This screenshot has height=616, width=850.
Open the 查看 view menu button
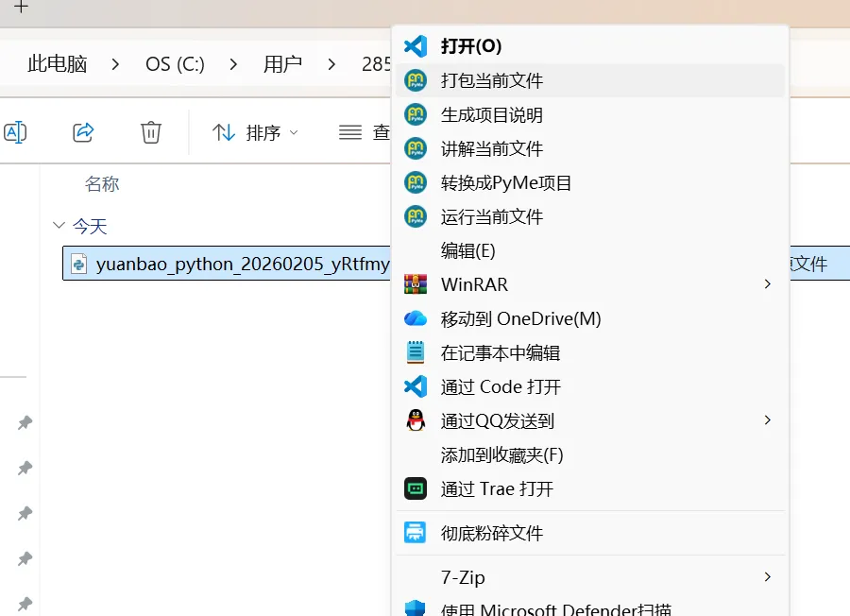(x=364, y=132)
